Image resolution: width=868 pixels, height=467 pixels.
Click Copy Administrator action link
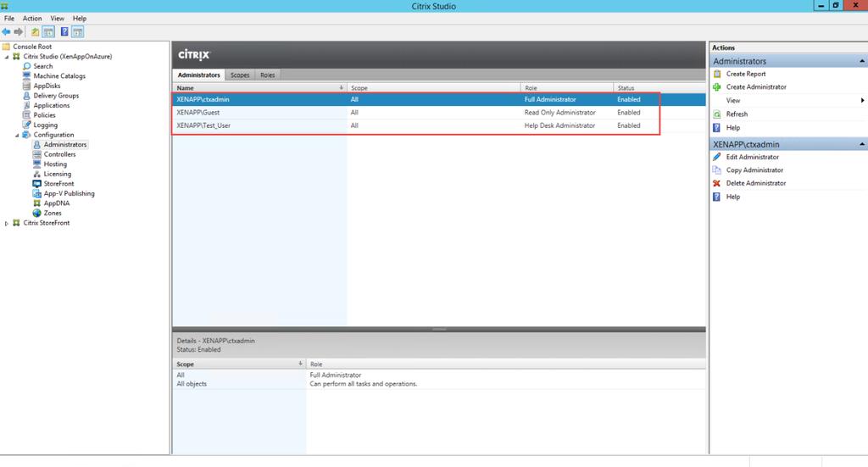pos(754,170)
